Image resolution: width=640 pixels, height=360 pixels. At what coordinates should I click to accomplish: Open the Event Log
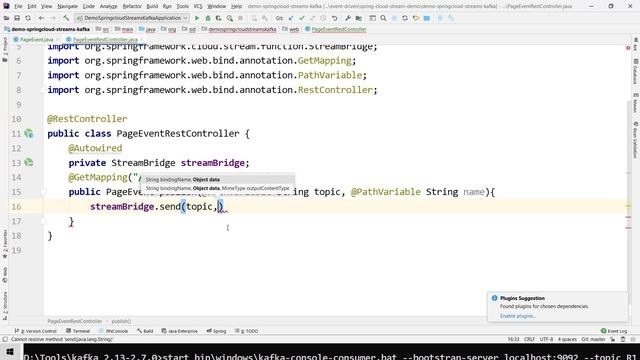[x=614, y=331]
